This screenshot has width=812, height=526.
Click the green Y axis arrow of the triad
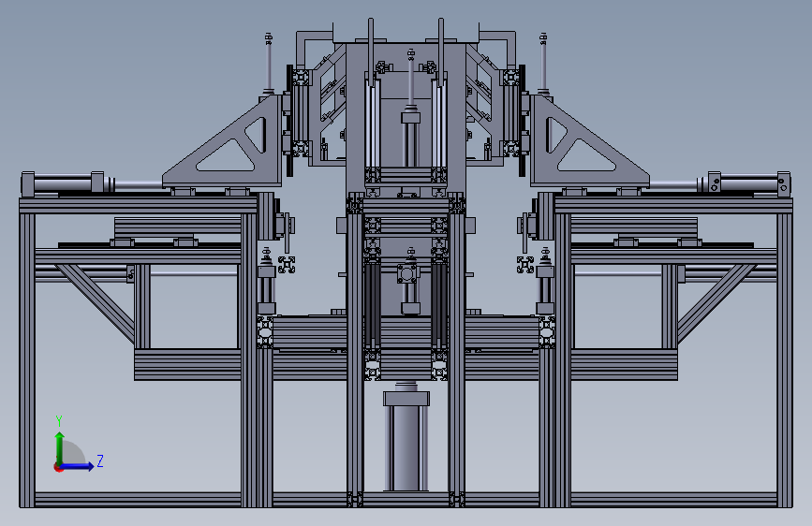[x=60, y=447]
